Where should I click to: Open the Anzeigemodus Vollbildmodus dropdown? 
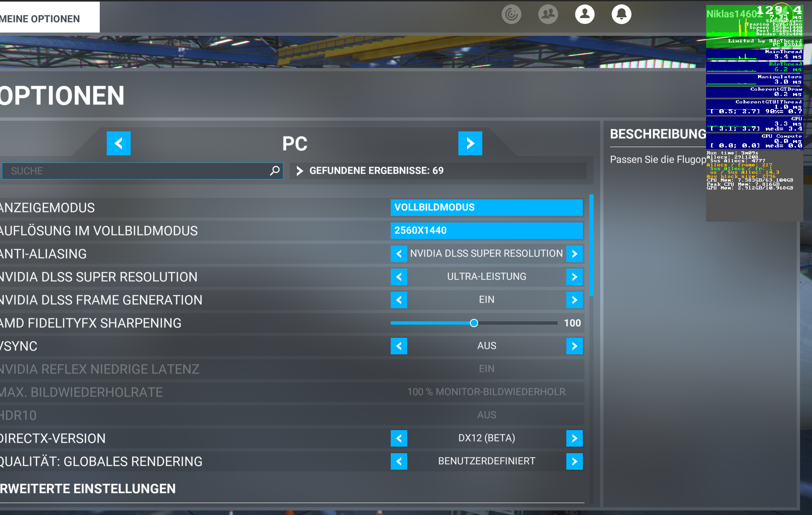(x=486, y=208)
